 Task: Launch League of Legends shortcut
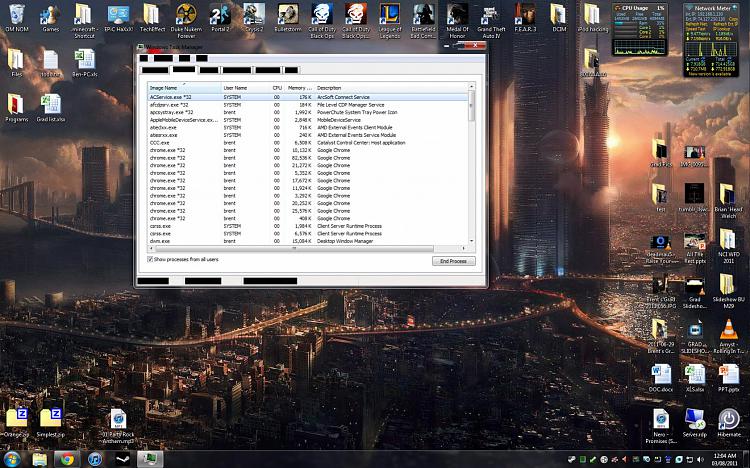point(390,21)
